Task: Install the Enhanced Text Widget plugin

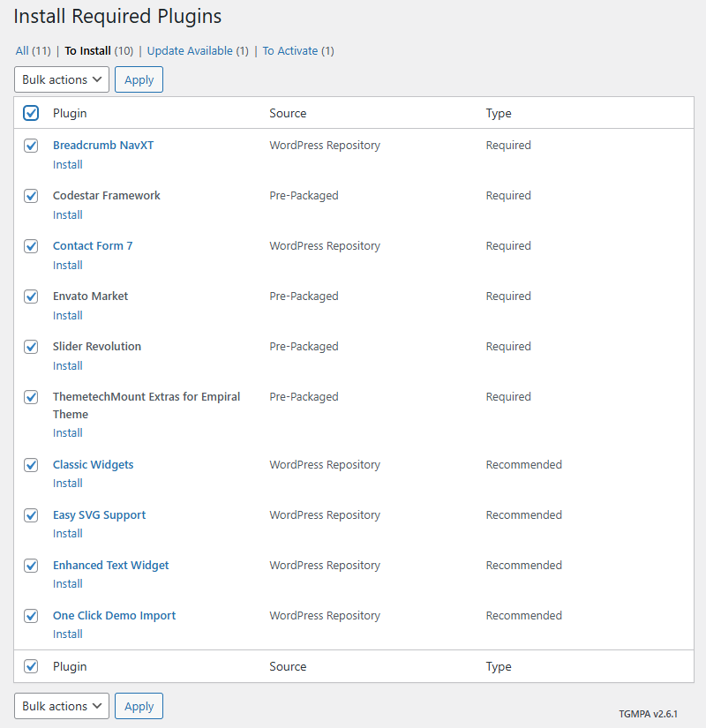Action: tap(68, 583)
